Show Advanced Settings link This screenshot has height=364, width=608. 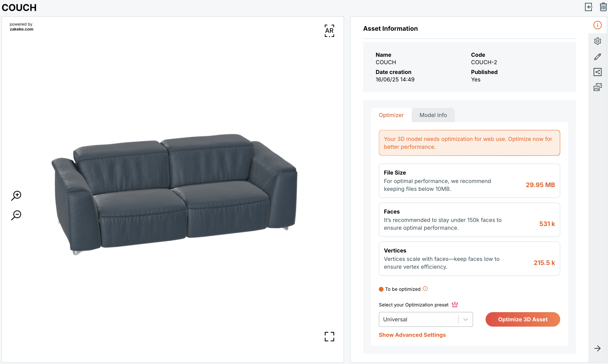click(412, 335)
